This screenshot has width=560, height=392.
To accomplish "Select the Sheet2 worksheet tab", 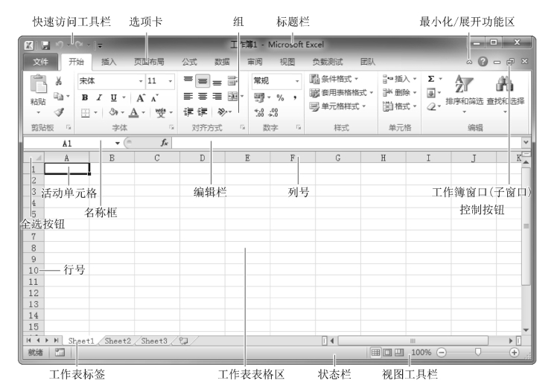I will point(118,341).
